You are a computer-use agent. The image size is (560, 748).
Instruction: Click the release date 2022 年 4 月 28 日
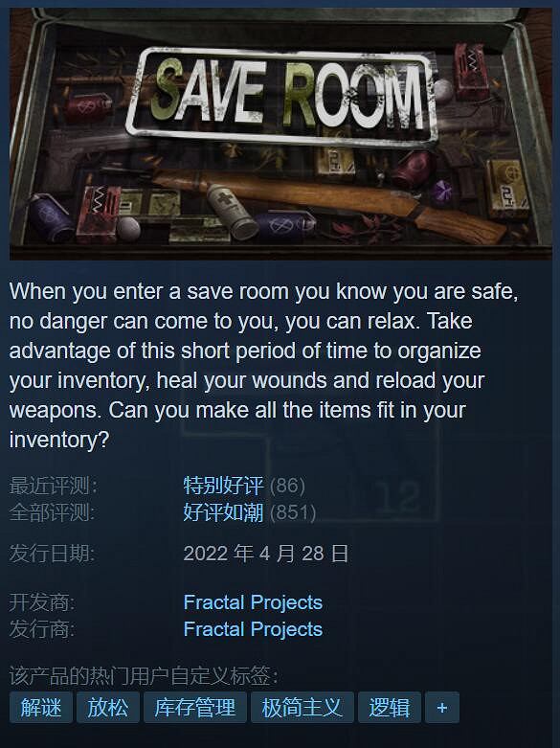[266, 554]
